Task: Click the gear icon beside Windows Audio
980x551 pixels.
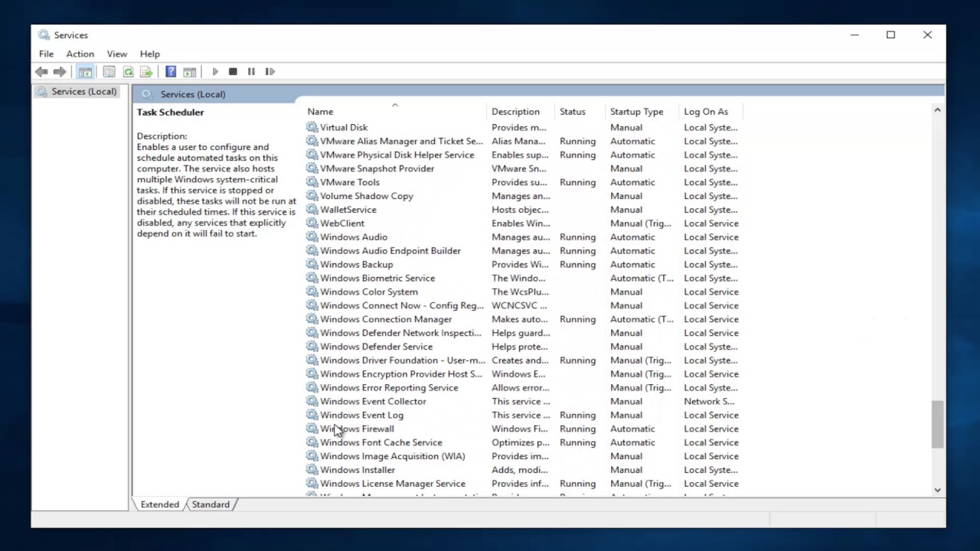Action: point(312,237)
